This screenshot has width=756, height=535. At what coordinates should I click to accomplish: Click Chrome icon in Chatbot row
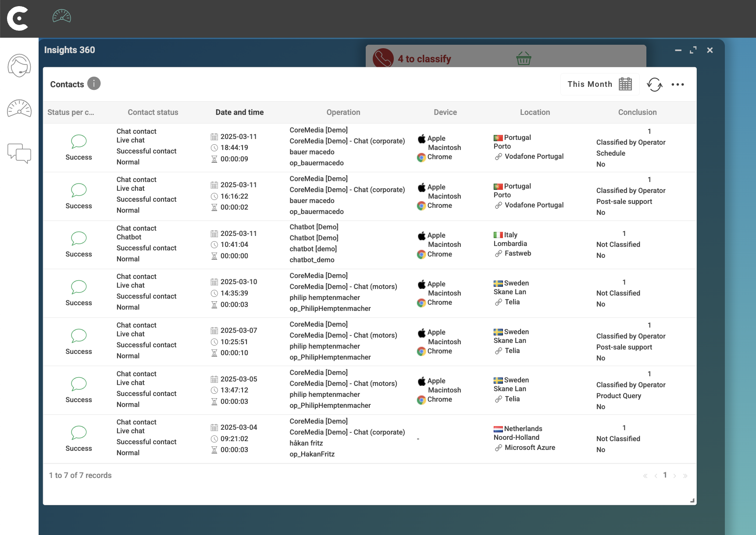(x=421, y=254)
